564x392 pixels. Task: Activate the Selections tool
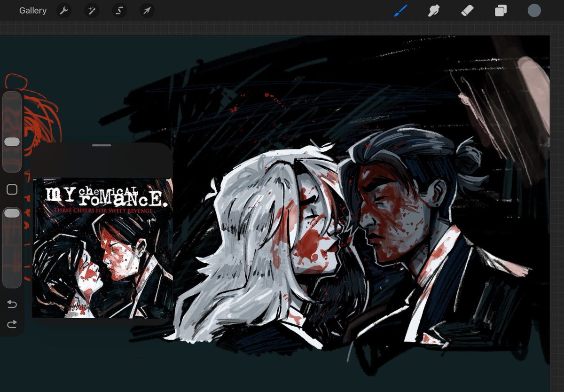click(119, 10)
